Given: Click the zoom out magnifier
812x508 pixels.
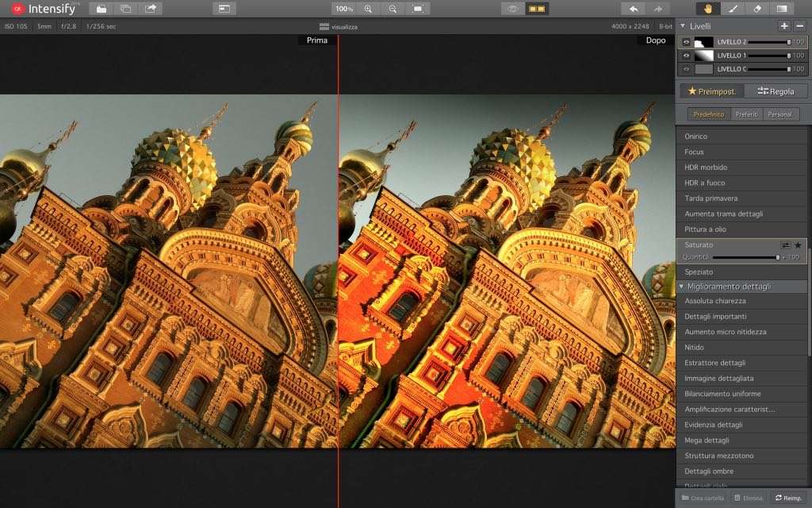Looking at the screenshot, I should point(393,9).
